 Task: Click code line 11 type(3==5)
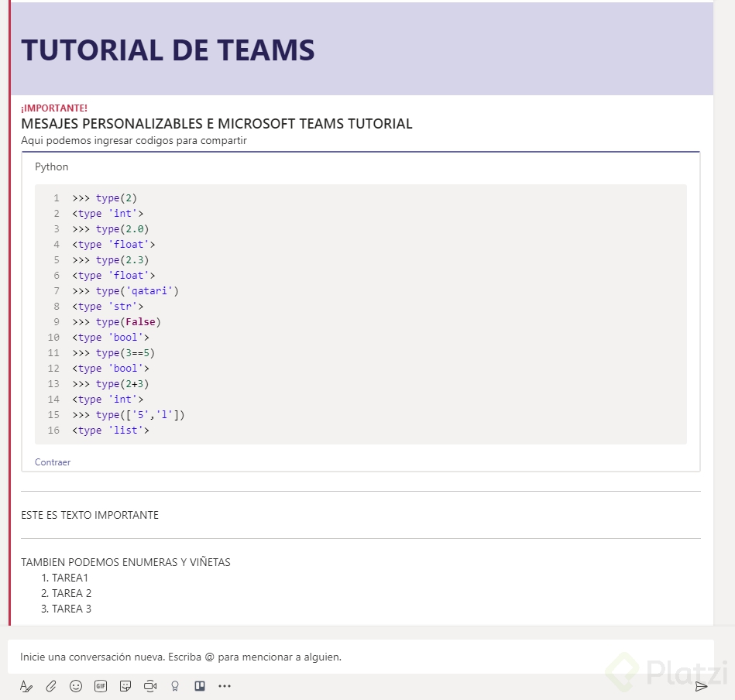pos(113,353)
